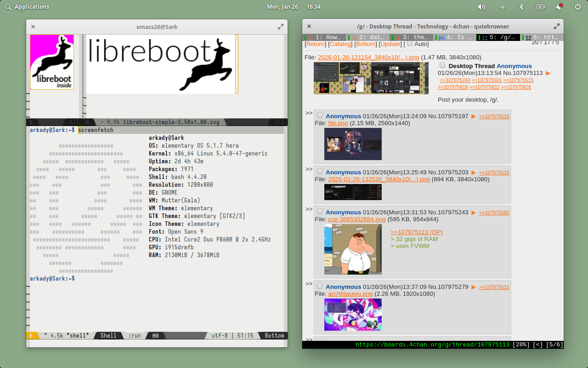Viewport: 588px width, 368px height.
Task: Click the Shell major mode indicator in modeline
Action: coord(108,336)
